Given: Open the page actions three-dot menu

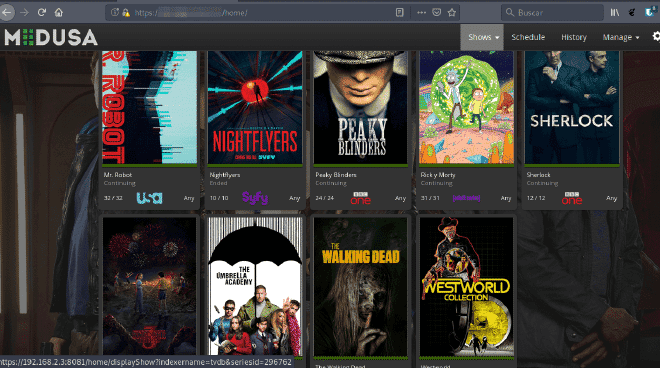Looking at the screenshot, I should click(x=421, y=13).
